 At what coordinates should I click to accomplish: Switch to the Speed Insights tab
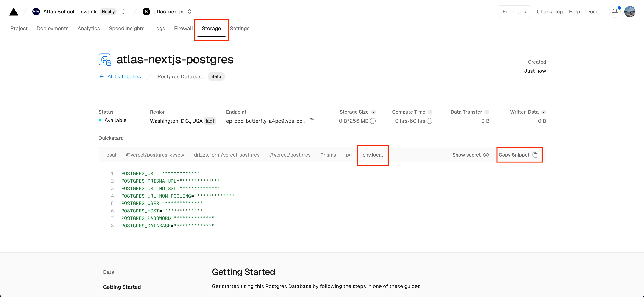(x=126, y=28)
